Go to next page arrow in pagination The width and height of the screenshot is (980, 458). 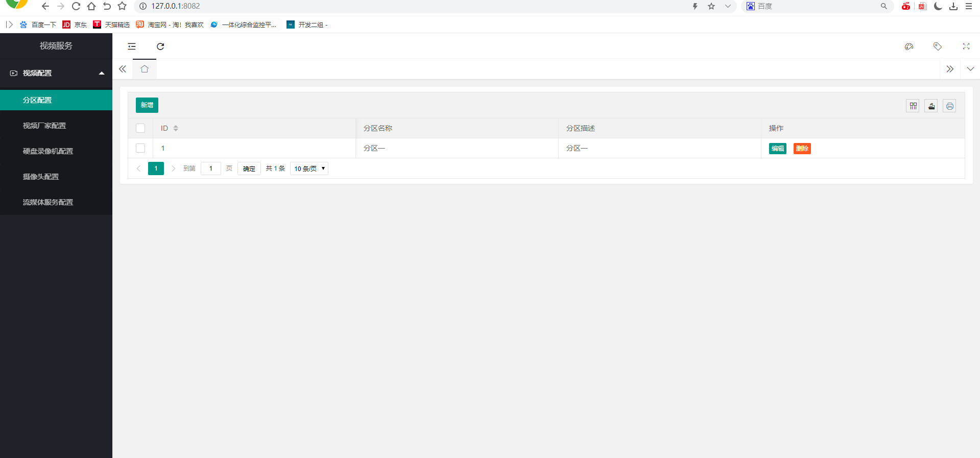tap(174, 168)
